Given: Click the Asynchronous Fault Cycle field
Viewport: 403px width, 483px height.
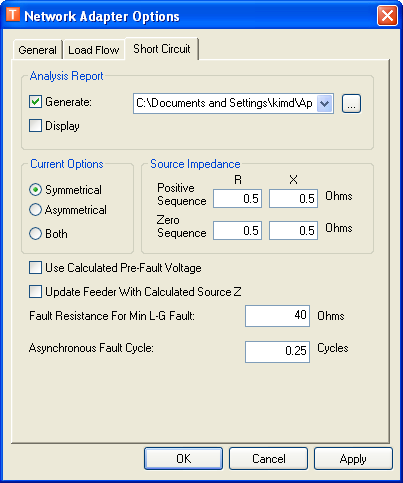Looking at the screenshot, I should pos(277,352).
